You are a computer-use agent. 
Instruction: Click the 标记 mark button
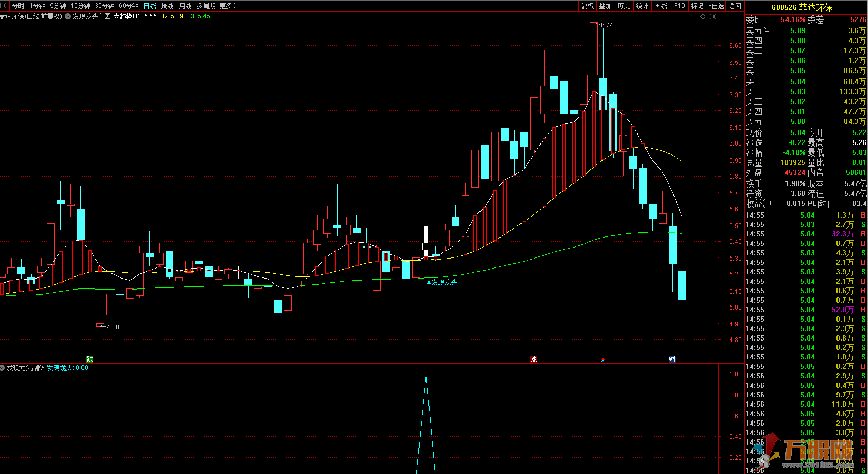[x=697, y=6]
